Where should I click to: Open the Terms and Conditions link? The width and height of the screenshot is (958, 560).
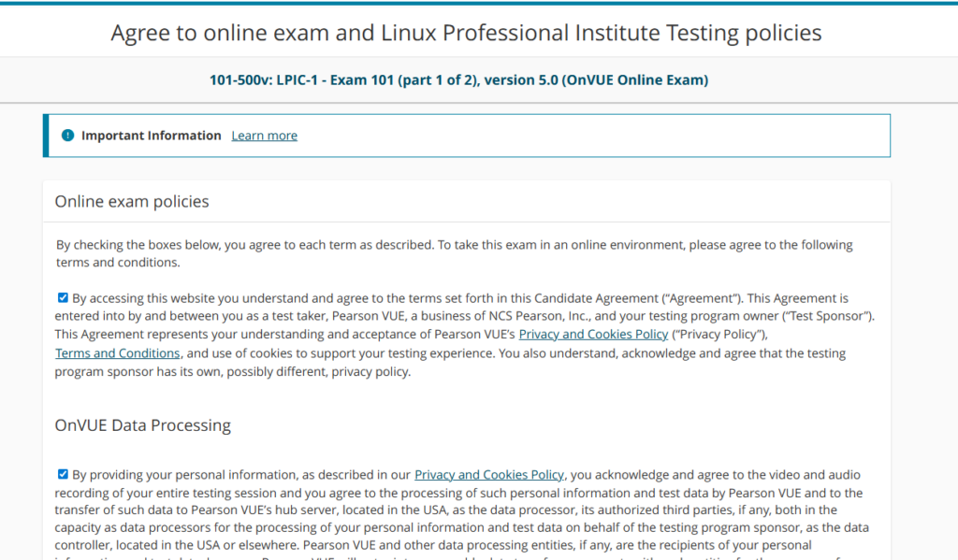pos(118,353)
